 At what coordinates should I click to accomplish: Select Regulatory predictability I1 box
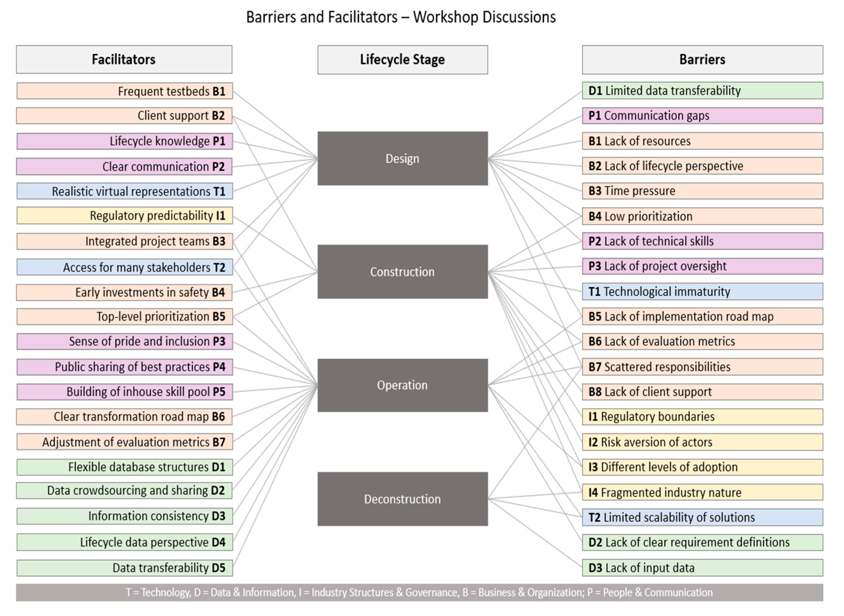pos(125,216)
